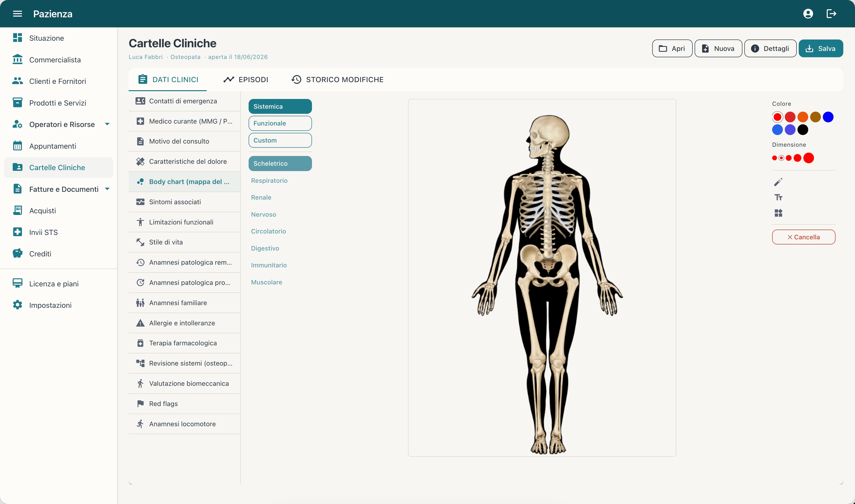Open the hamburger menu
The height and width of the screenshot is (504, 855).
pyautogui.click(x=17, y=14)
